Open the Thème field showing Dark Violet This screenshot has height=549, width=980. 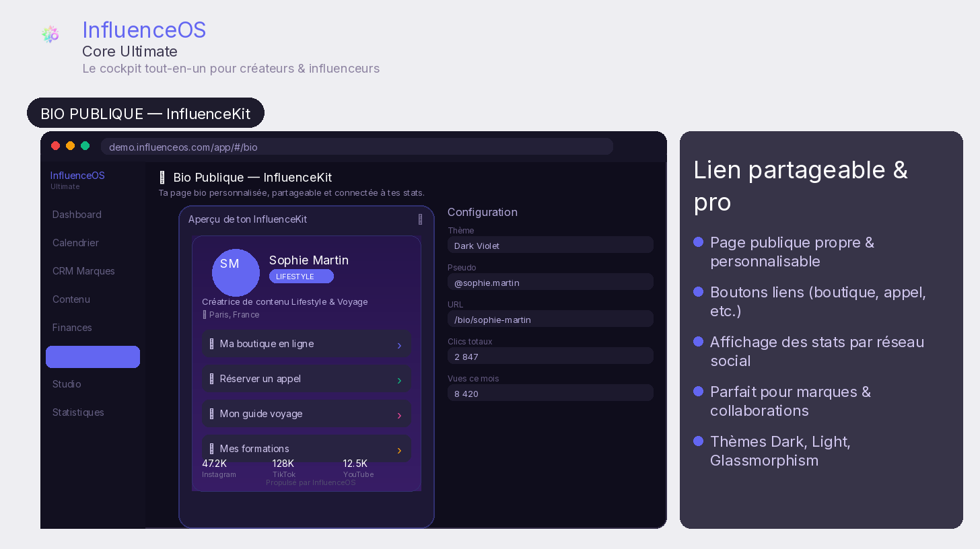(550, 245)
